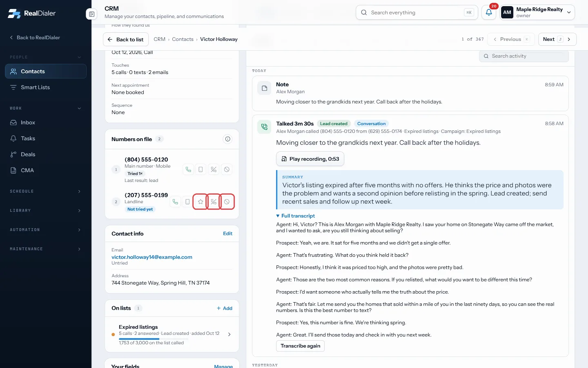
Task: Select Contacts in the sidebar
Action: (46, 71)
